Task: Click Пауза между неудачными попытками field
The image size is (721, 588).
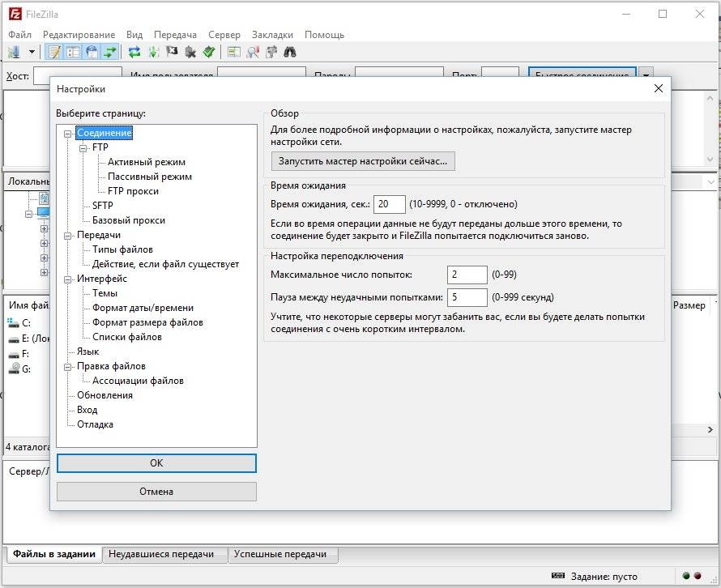Action: (467, 297)
